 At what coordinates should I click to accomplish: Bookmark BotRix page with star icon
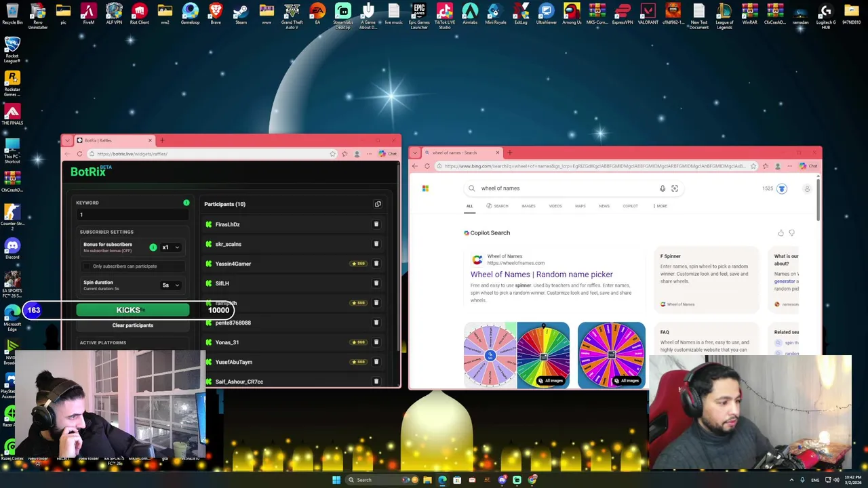coord(332,154)
